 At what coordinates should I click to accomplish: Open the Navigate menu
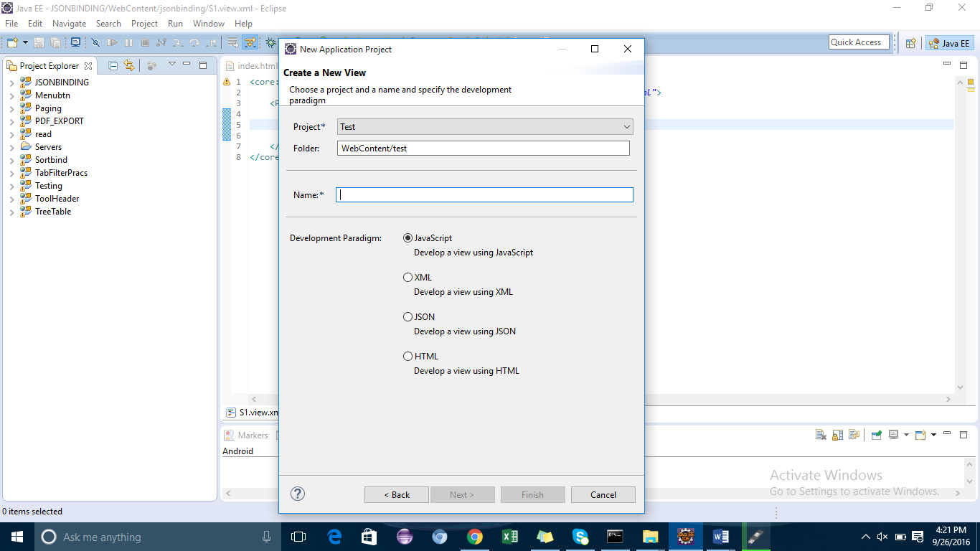(x=69, y=24)
